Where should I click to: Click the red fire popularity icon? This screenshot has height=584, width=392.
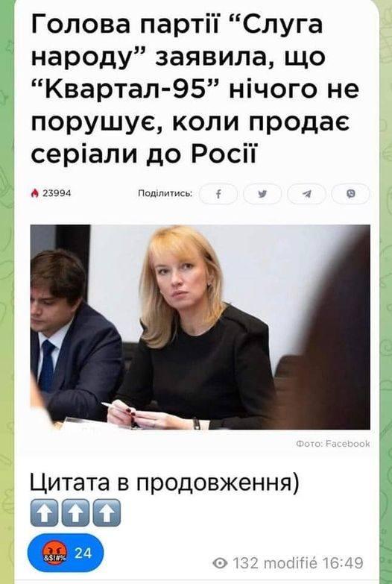35,193
